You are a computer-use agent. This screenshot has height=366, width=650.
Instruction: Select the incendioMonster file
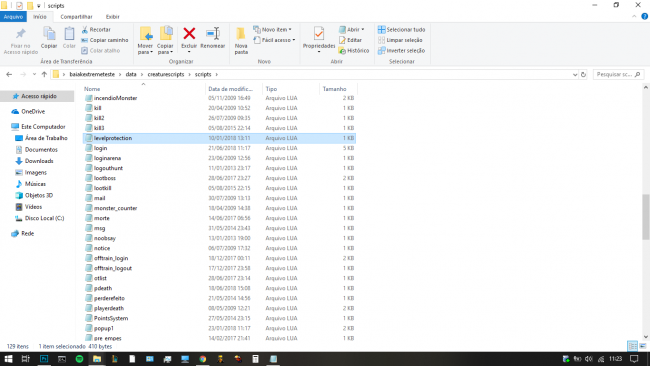pyautogui.click(x=220, y=98)
